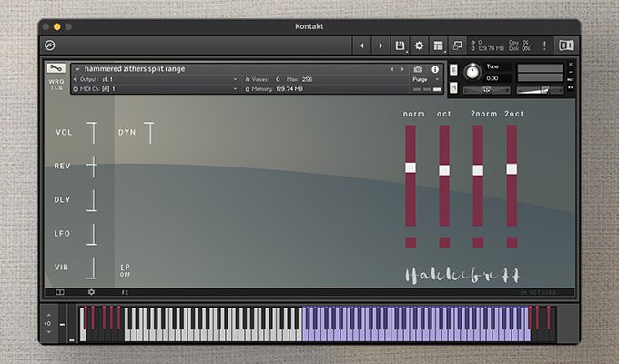Open the gear settings page below VIB
619x364 pixels.
tap(91, 292)
